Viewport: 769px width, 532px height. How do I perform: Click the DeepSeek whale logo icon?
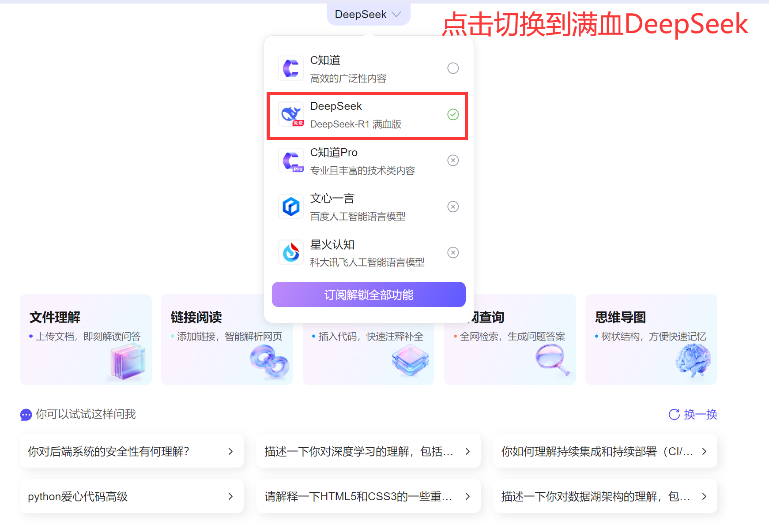click(x=291, y=114)
